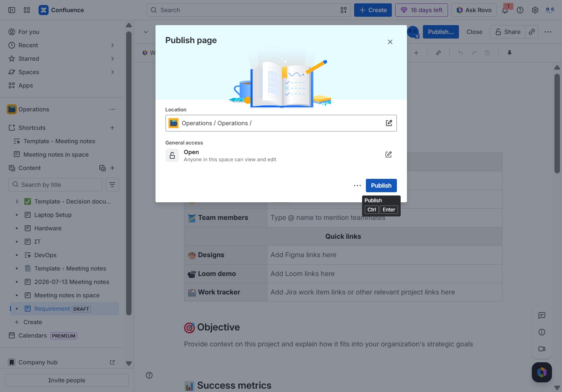The image size is (562, 392).
Task: Click the copy link icon next to Share
Action: [532, 32]
